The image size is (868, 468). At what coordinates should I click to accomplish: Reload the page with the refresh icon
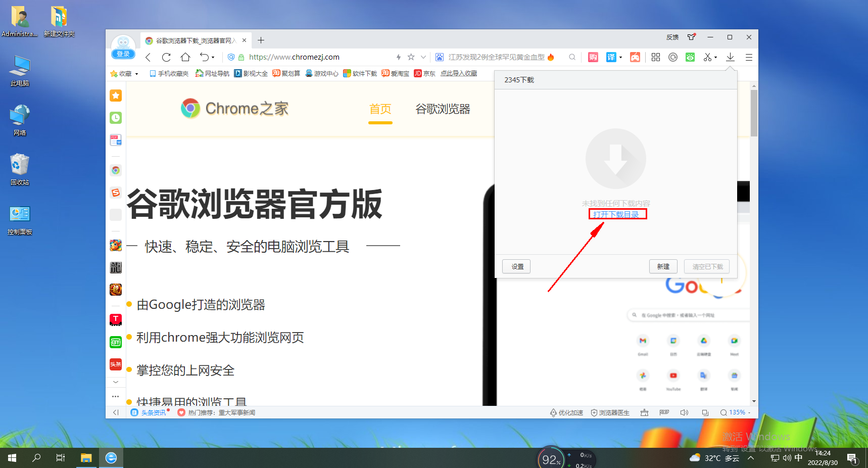click(166, 57)
